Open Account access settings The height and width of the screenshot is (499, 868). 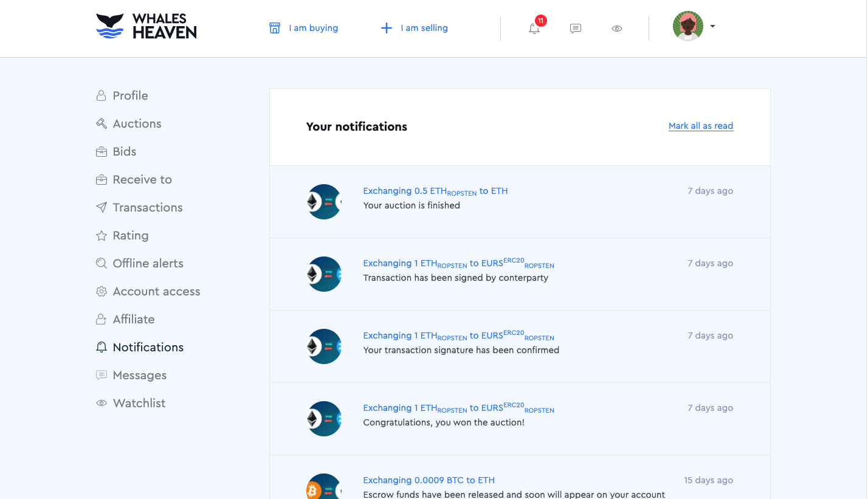click(x=157, y=291)
